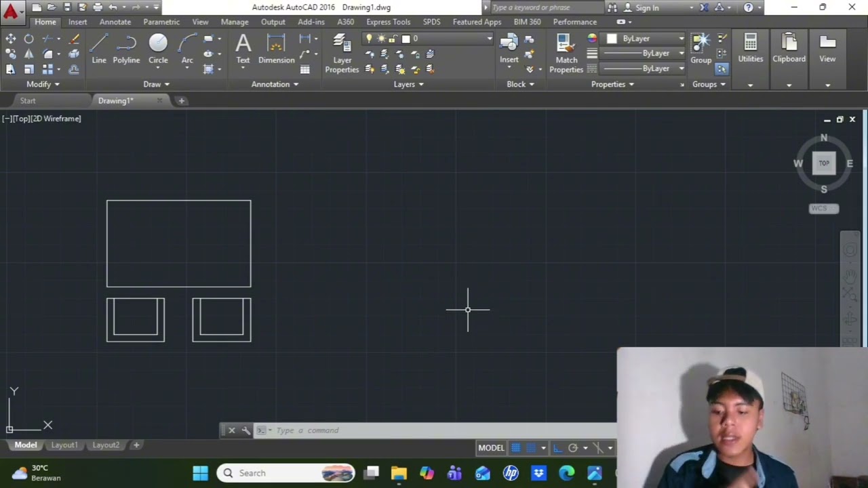Open the Parametric ribbon tab
The image size is (868, 488).
tap(161, 22)
